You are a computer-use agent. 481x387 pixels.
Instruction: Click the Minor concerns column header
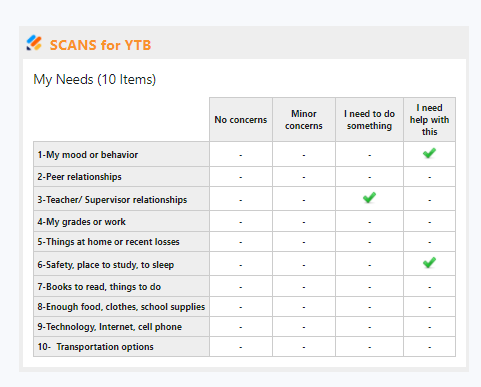[304, 120]
